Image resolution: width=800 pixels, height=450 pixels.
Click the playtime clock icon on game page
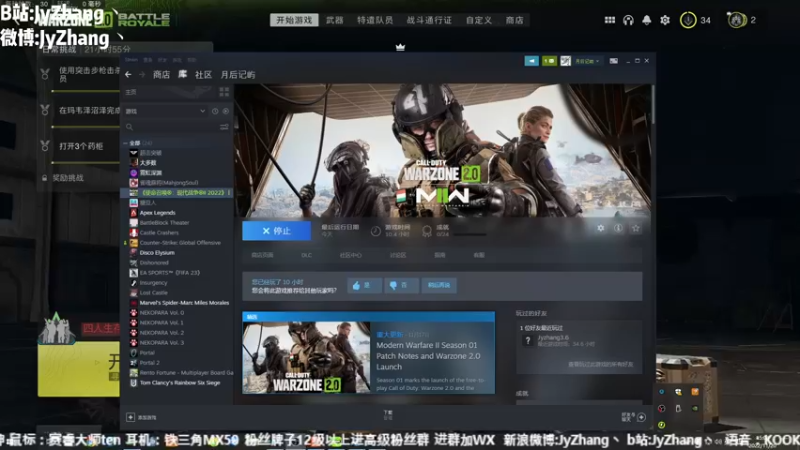[376, 231]
